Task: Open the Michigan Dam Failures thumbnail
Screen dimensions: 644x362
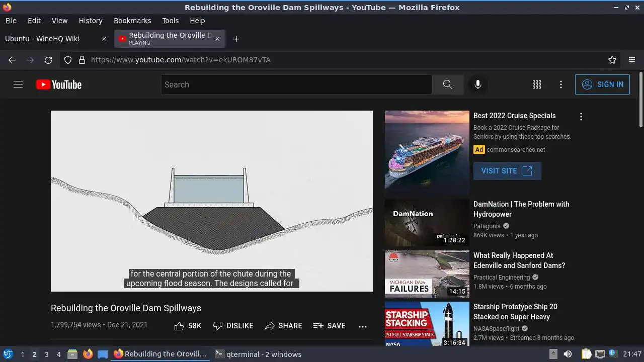Action: point(427,274)
